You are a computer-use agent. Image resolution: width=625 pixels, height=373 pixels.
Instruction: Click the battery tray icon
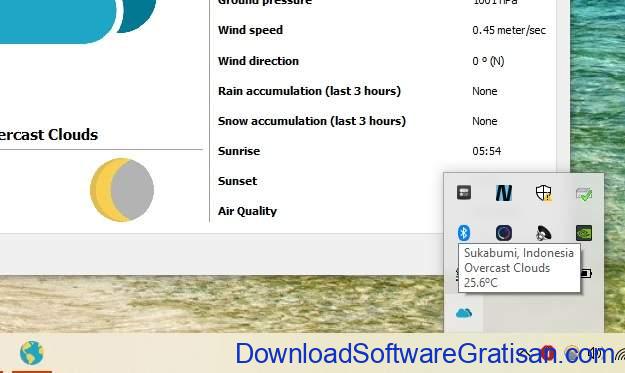[586, 273]
